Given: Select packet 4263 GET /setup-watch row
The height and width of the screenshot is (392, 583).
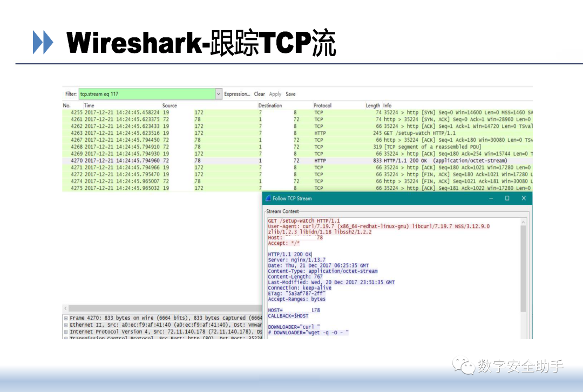Looking at the screenshot, I should tap(297, 133).
